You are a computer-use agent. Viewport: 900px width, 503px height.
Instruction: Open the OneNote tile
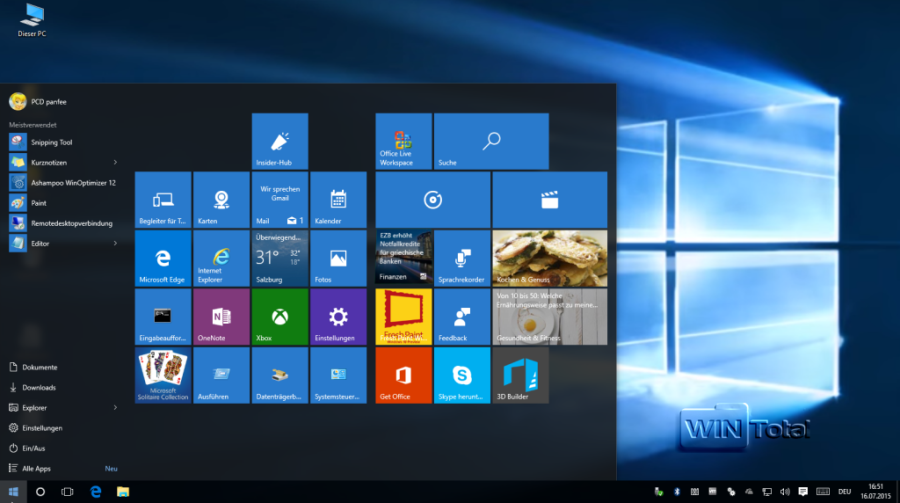[x=221, y=317]
